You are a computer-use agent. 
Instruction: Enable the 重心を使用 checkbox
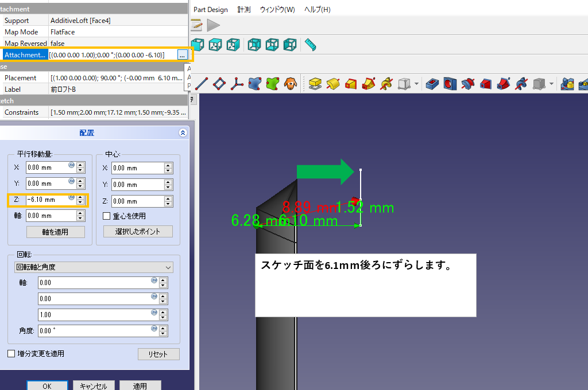click(106, 216)
